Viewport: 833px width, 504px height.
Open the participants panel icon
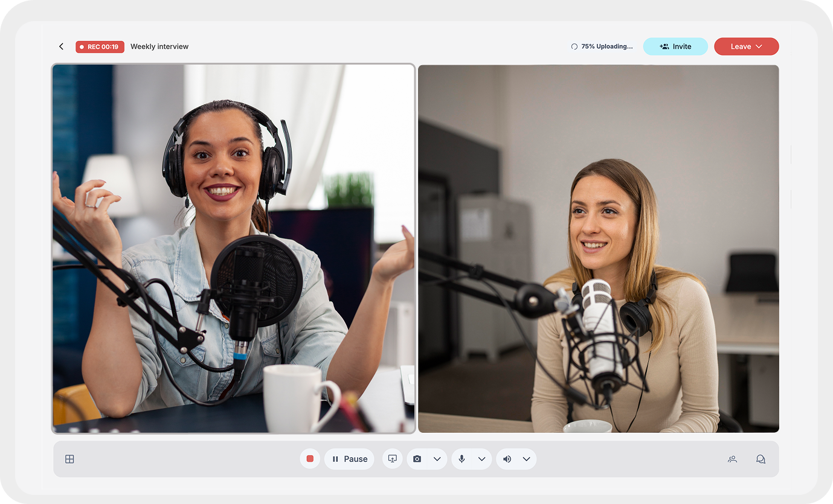click(732, 459)
